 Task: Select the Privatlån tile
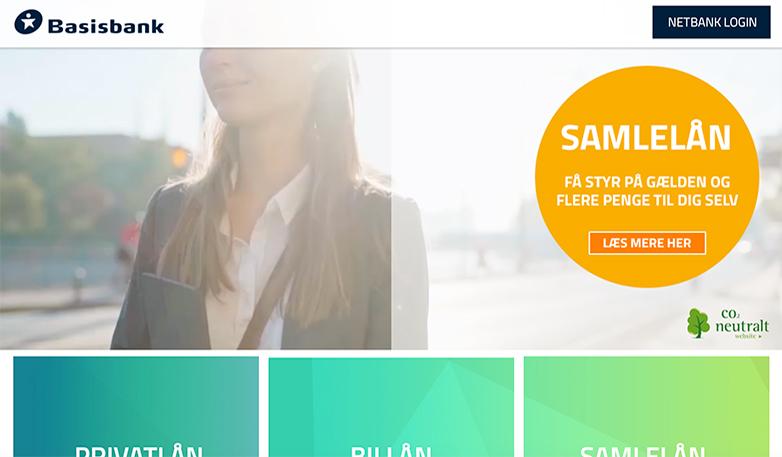click(136, 407)
